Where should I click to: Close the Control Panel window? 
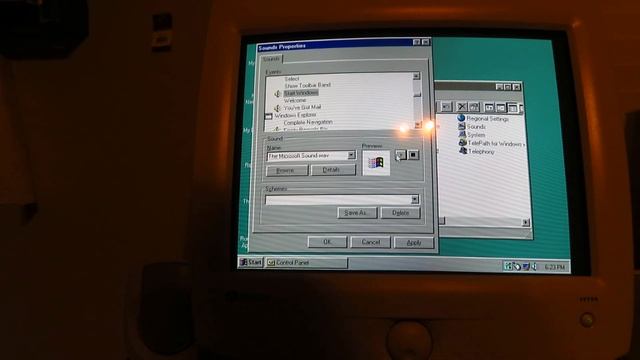[x=516, y=87]
